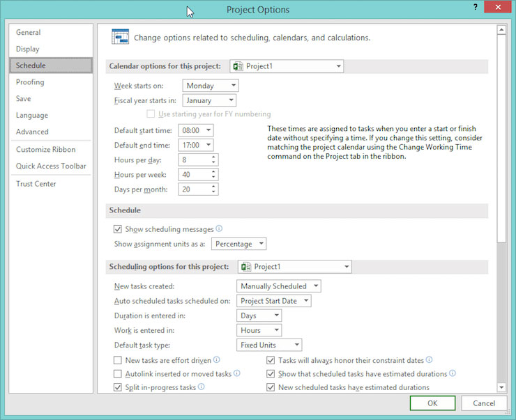Uncheck Split in-progress tasks
The height and width of the screenshot is (420, 516).
pyautogui.click(x=118, y=387)
